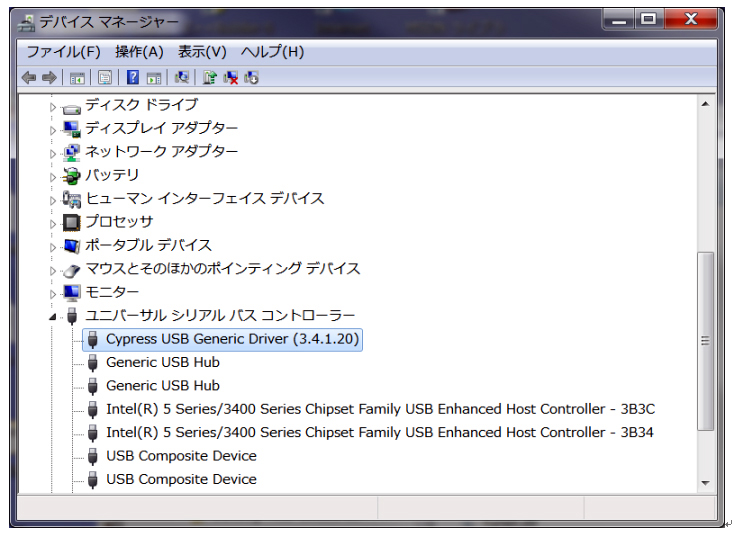Open the ヘルプ(H) menu
735x534 pixels.
coord(272,52)
